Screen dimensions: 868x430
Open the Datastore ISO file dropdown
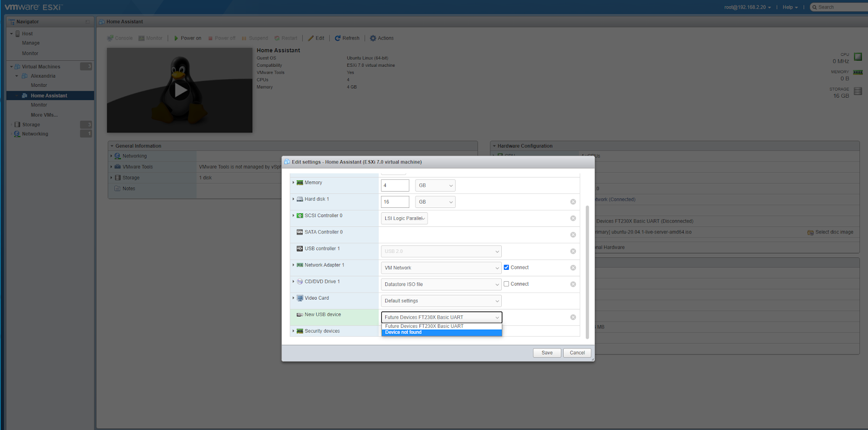[x=441, y=284]
